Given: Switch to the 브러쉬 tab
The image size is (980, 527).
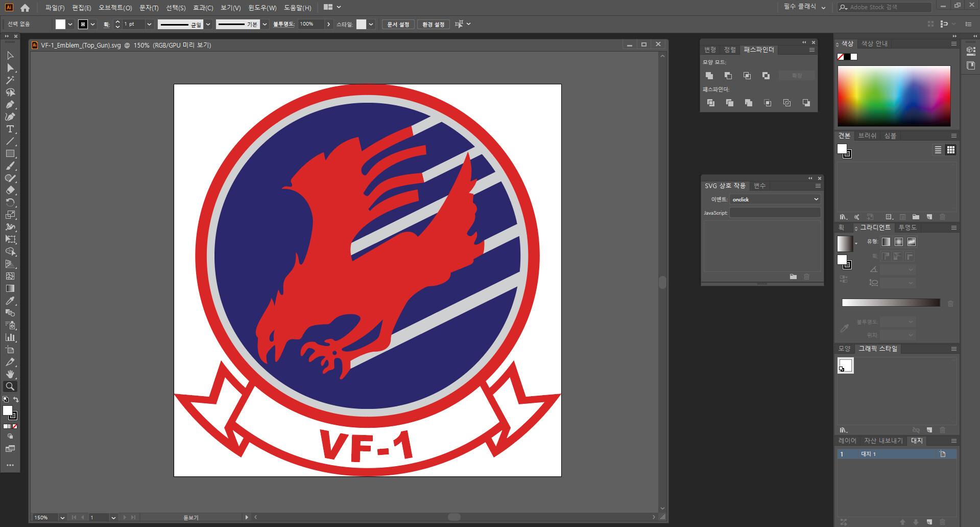Looking at the screenshot, I should click(x=867, y=135).
